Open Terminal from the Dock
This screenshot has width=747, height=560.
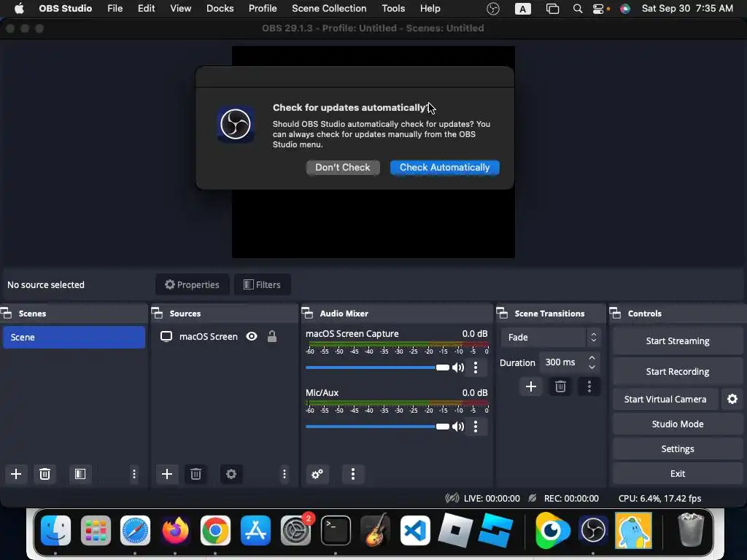pos(336,530)
